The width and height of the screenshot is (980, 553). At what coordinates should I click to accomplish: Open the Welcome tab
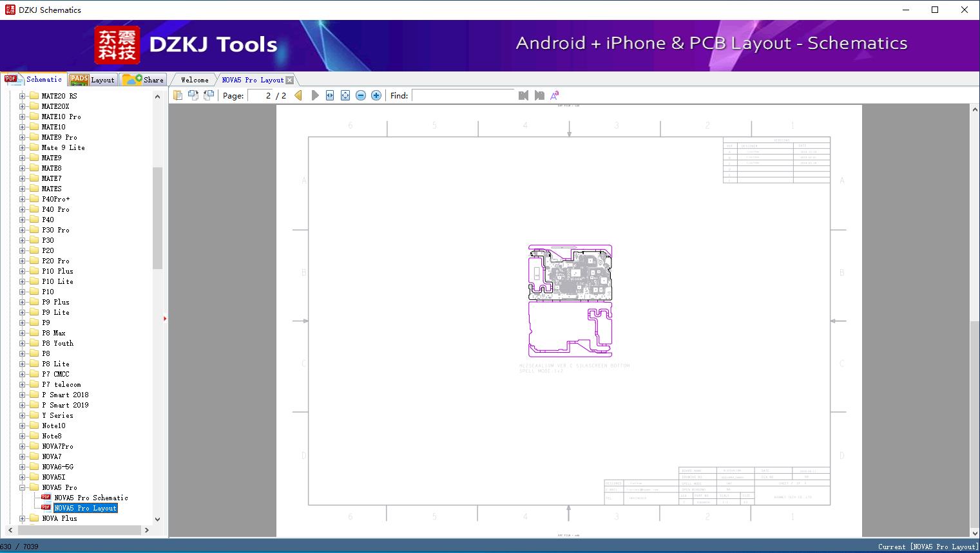tap(195, 80)
